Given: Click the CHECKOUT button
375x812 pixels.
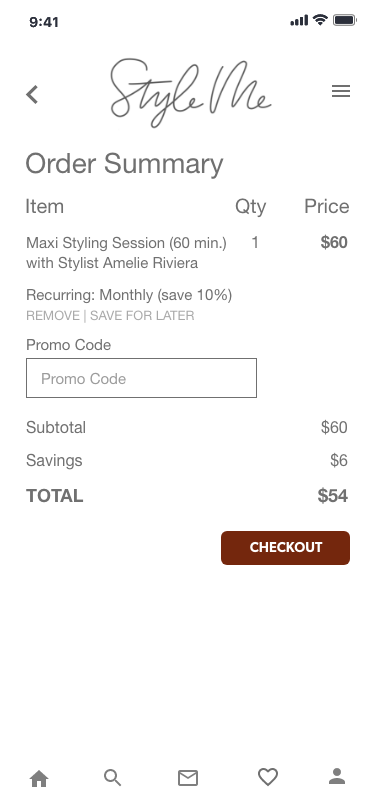Looking at the screenshot, I should (x=285, y=547).
